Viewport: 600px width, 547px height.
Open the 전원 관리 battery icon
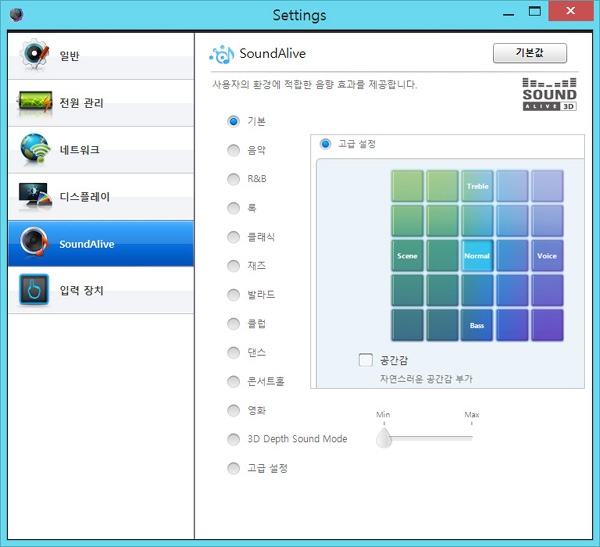click(34, 101)
